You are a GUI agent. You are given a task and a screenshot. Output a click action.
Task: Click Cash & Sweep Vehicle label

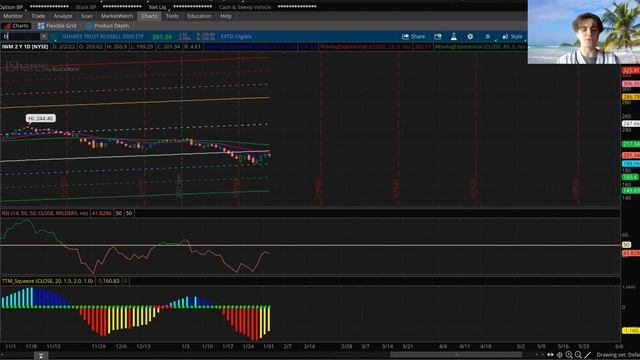[x=245, y=7]
